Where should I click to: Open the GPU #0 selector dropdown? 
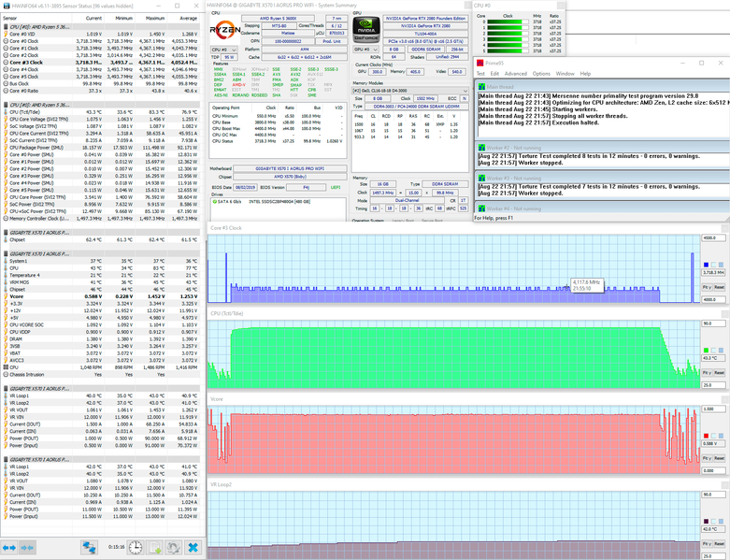point(365,50)
